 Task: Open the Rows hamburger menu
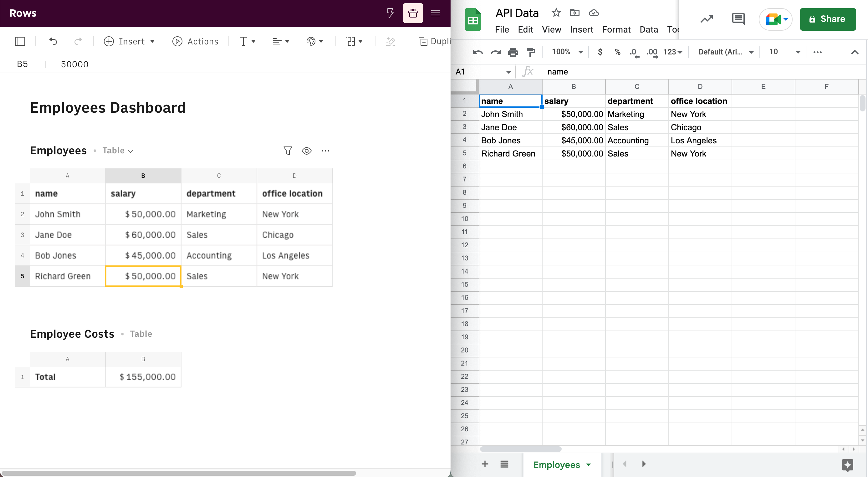coord(435,13)
